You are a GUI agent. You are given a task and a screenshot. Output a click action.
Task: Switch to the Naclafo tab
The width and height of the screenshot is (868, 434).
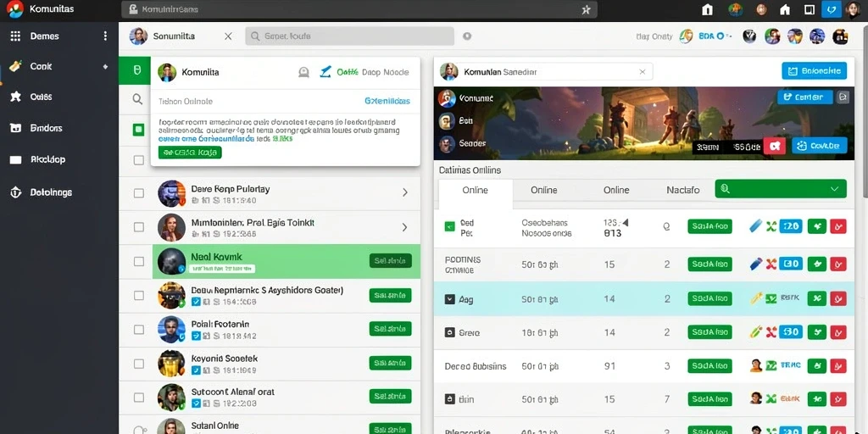click(x=683, y=190)
